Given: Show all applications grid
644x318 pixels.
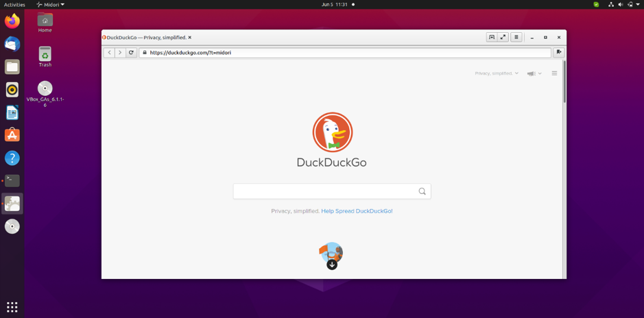Looking at the screenshot, I should point(12,306).
